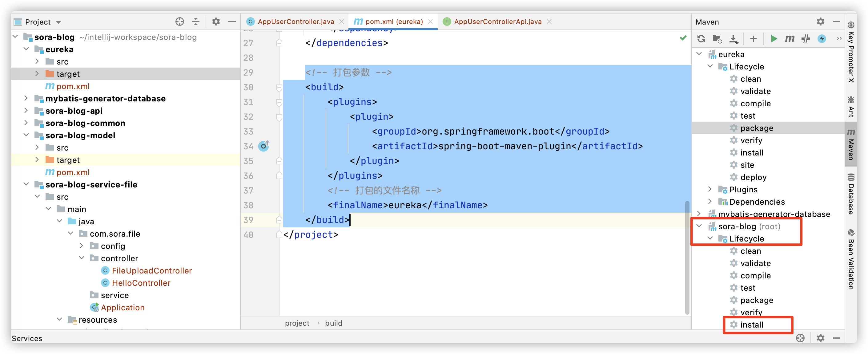868x354 pixels.
Task: Toggle Offline Mode in Maven toolbar
Action: click(x=806, y=39)
